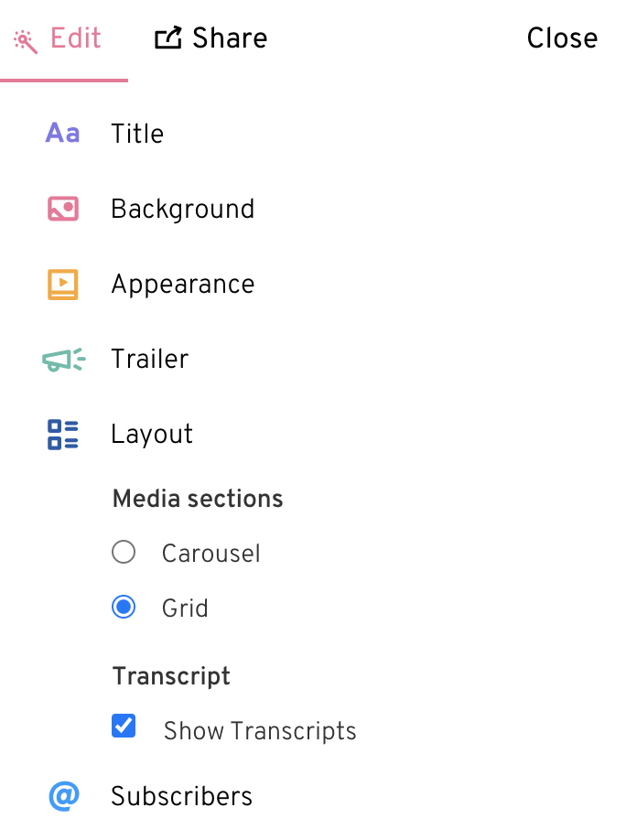Click the orange Appearance player icon
The height and width of the screenshot is (840, 626).
[63, 284]
